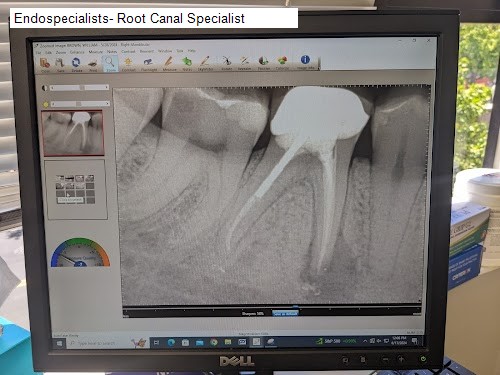This screenshot has width=500, height=375.
Task: Open the File menu
Action: click(x=38, y=53)
